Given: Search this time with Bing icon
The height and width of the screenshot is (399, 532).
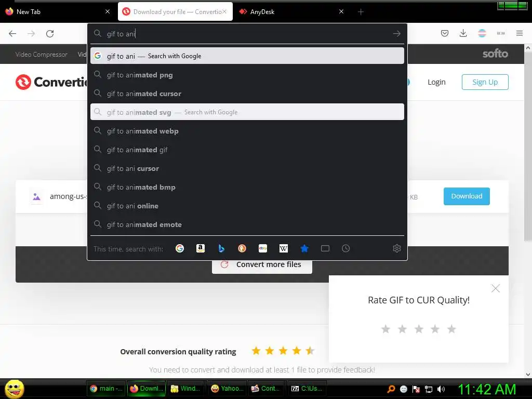Looking at the screenshot, I should [221, 248].
